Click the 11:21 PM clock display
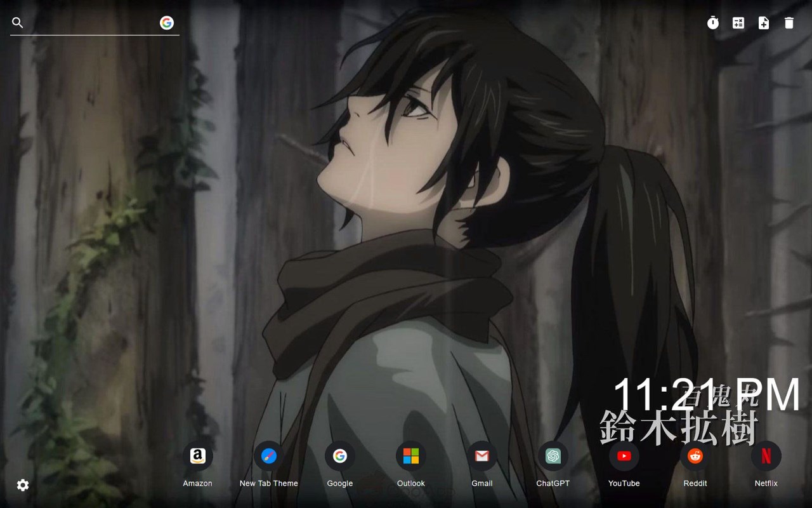The width and height of the screenshot is (812, 508). pyautogui.click(x=707, y=395)
